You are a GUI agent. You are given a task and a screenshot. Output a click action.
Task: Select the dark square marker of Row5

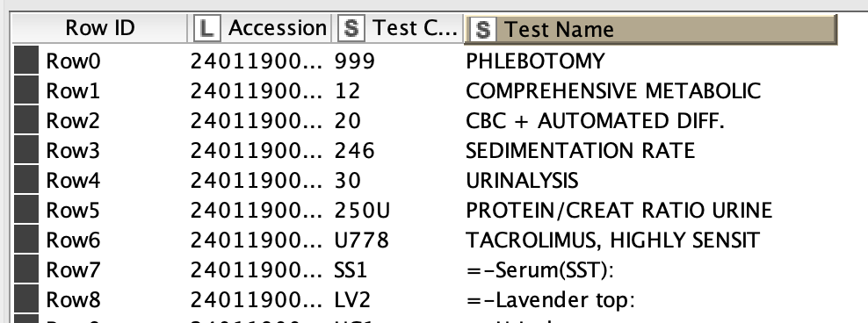(x=26, y=210)
